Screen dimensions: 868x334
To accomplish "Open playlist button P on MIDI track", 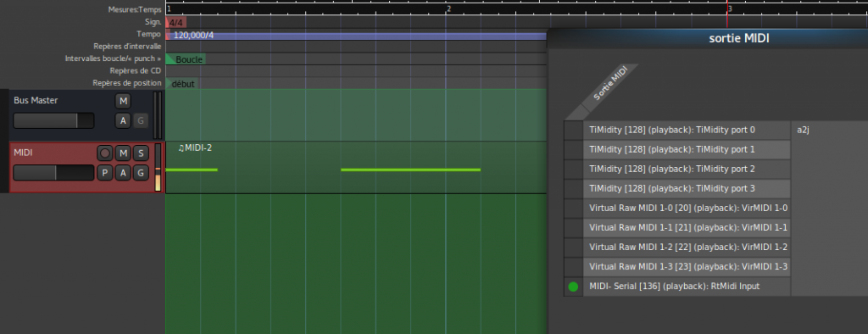I will pos(104,173).
